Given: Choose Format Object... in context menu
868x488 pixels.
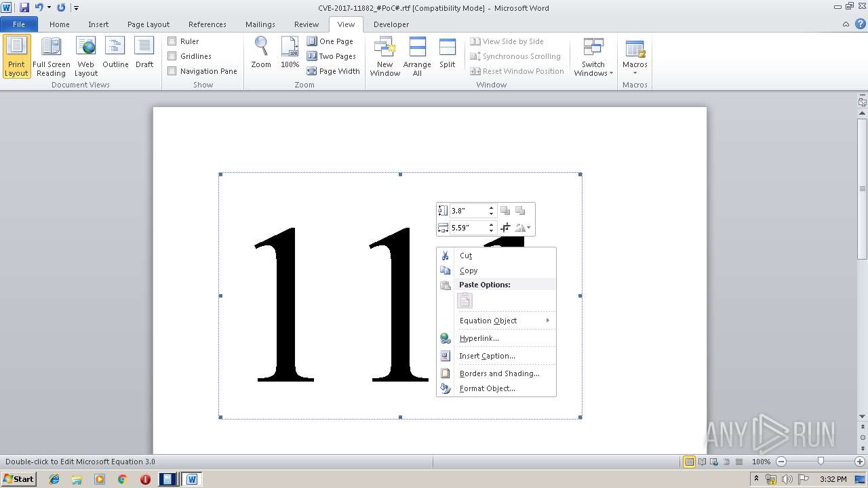Looking at the screenshot, I should pos(496,388).
